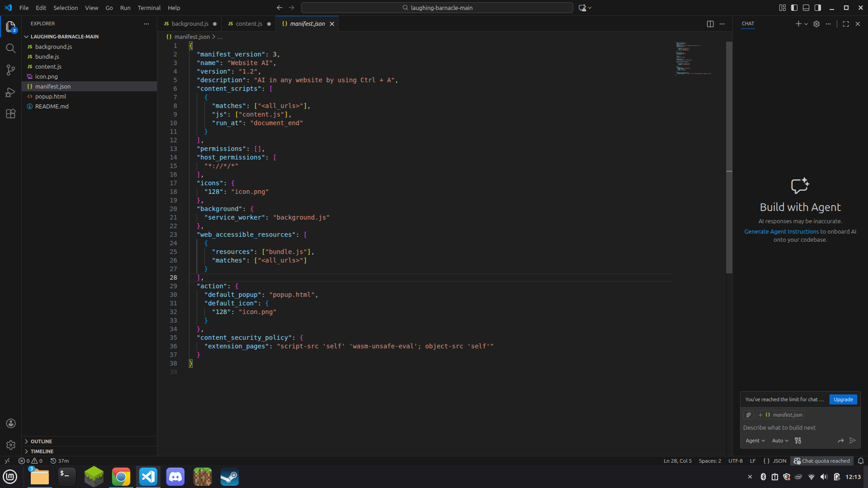Open the Run and Debug view
Screen dimensions: 868x488
click(10, 92)
